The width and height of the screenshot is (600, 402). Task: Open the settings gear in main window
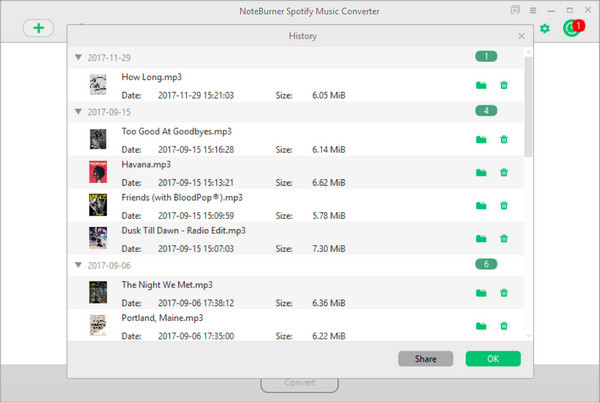click(545, 28)
